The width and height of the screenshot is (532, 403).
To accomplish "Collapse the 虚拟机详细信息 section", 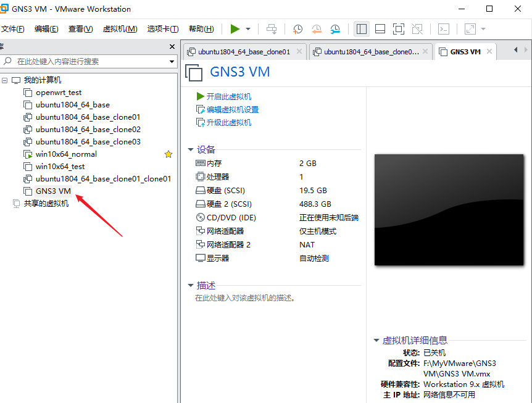I will (x=376, y=340).
